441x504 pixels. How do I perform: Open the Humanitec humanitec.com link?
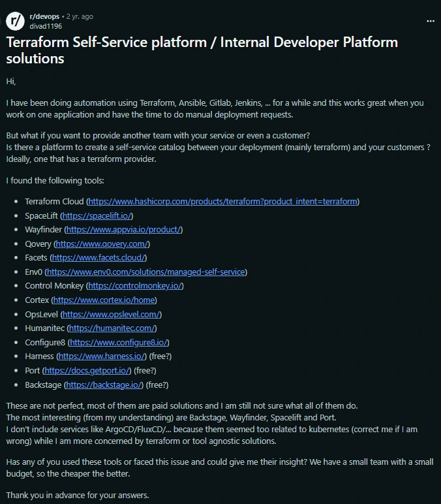tap(112, 328)
